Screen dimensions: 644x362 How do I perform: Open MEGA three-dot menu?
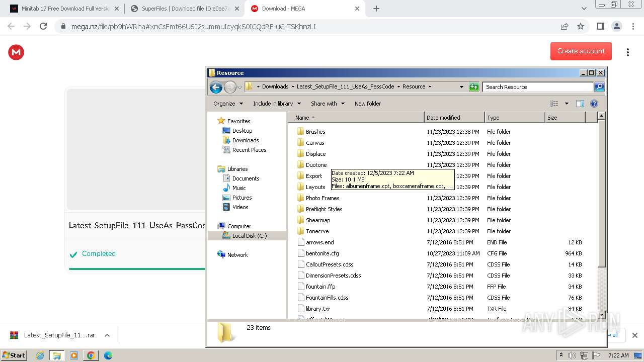pos(627,52)
